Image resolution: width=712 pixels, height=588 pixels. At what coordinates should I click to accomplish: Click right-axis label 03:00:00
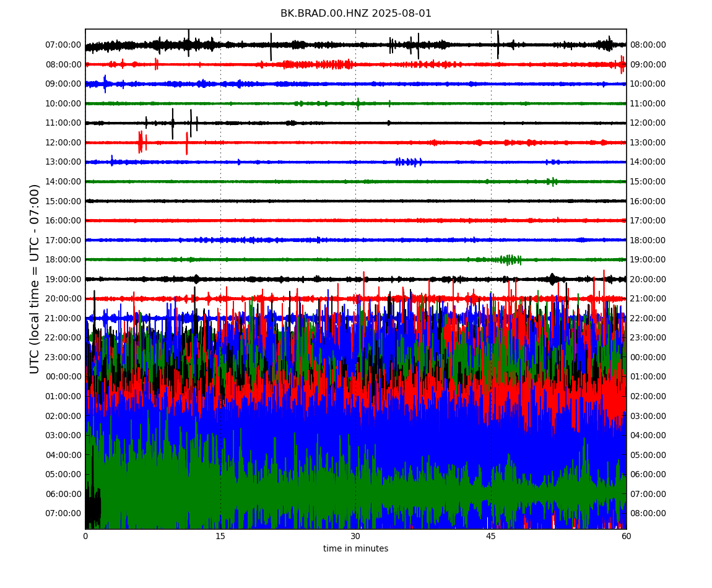tap(648, 416)
